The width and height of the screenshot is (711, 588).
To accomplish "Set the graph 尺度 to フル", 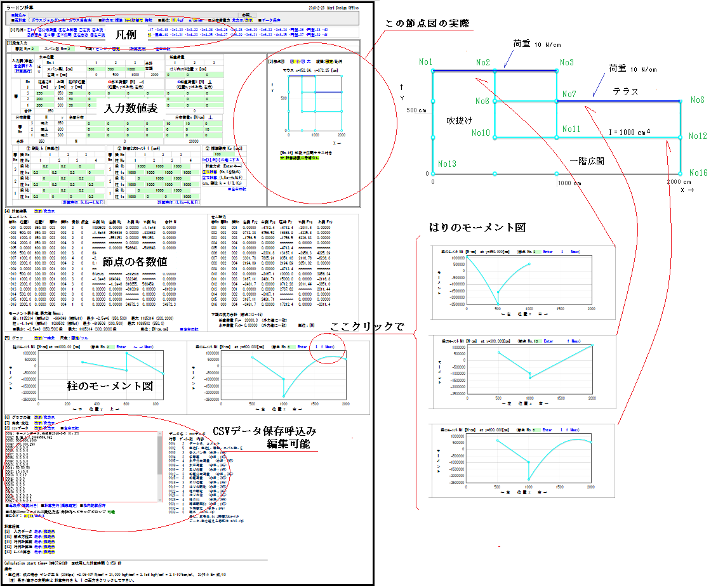I will click(84, 338).
